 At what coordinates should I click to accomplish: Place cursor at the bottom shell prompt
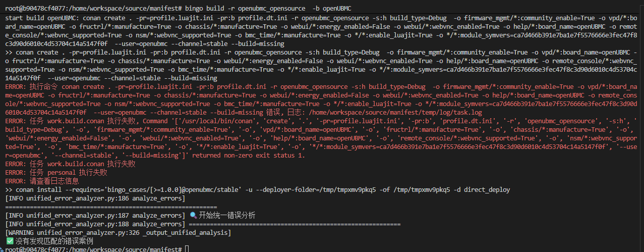187,249
